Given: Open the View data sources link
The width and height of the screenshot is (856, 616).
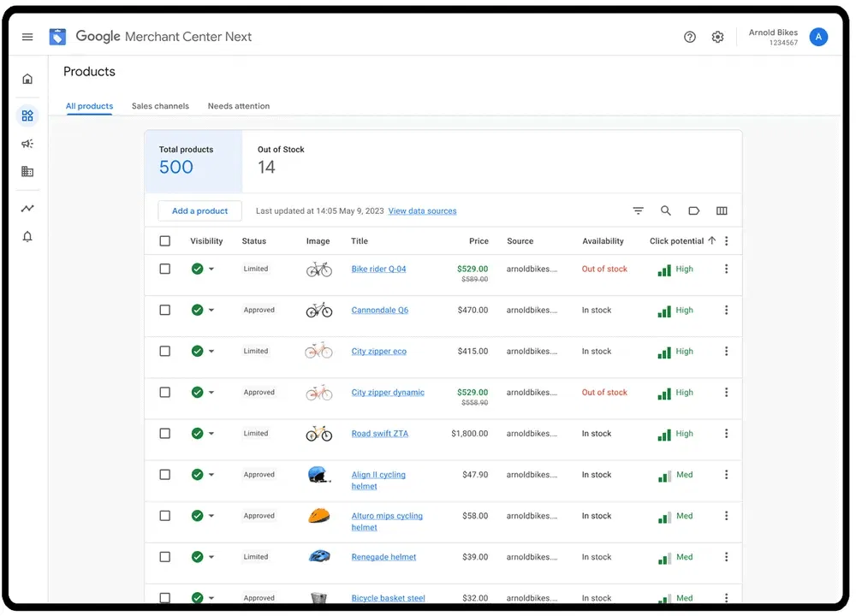Looking at the screenshot, I should pos(422,211).
